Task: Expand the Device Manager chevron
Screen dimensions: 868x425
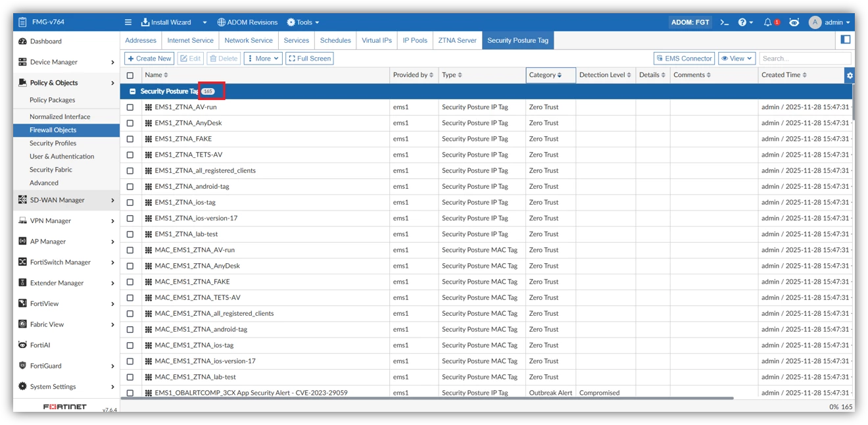Action: tap(112, 63)
